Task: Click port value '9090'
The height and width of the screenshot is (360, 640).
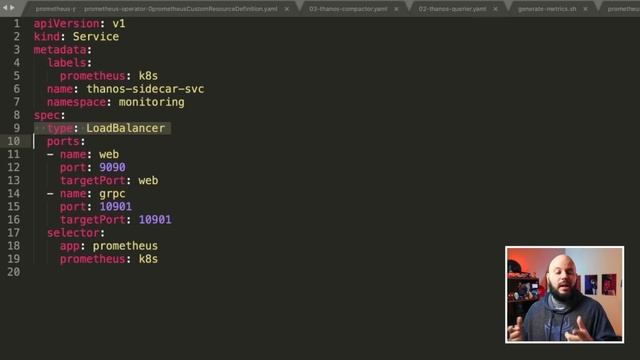Action: [112, 167]
